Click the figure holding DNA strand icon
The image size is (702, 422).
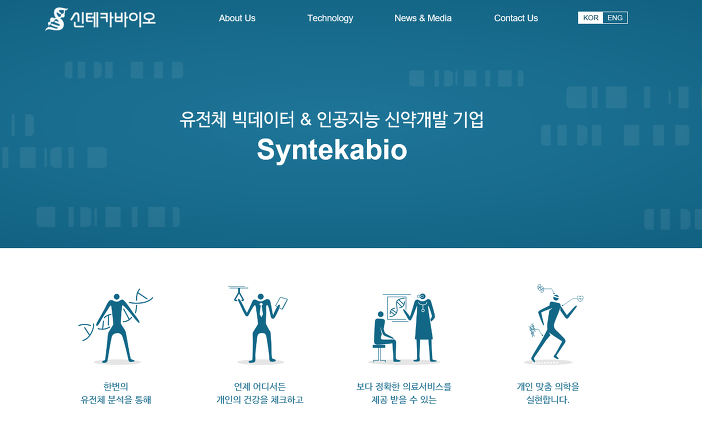[116, 327]
